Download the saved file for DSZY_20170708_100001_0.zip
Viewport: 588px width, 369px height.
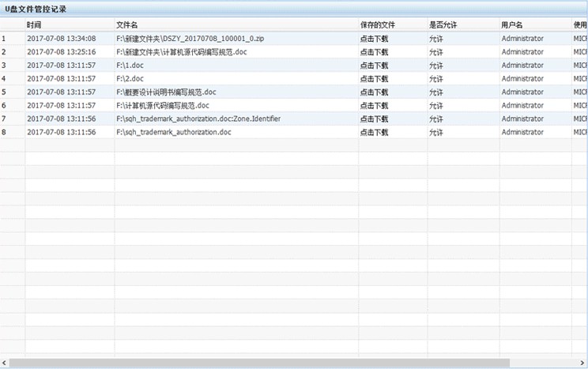pos(374,39)
